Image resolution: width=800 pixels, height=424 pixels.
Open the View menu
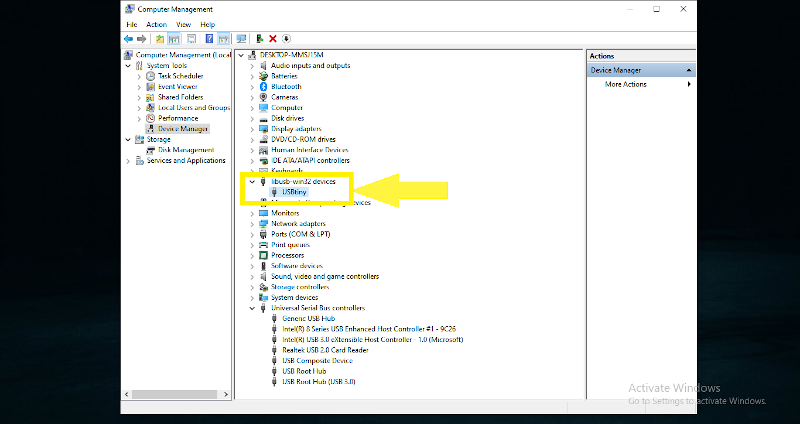pos(184,24)
